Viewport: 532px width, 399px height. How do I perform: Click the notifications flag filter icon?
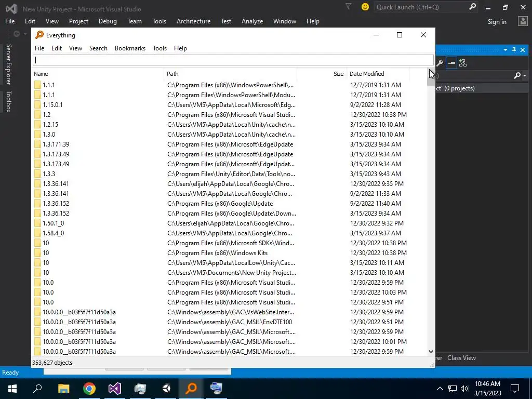point(348,6)
